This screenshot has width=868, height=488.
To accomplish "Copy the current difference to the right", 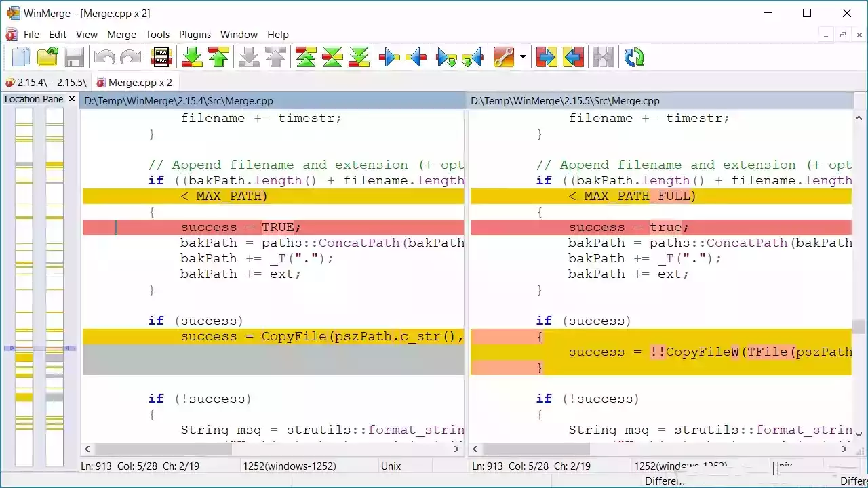I will [x=389, y=57].
